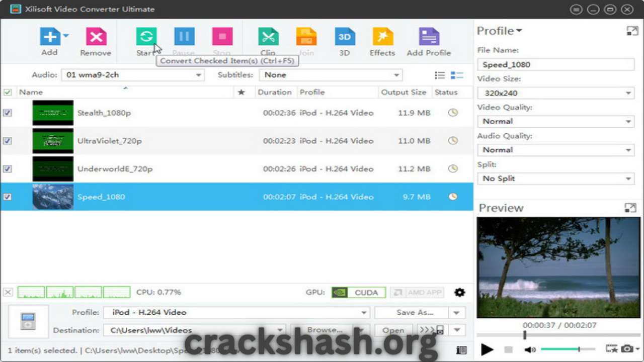The width and height of the screenshot is (644, 362).
Task: Open the 3D conversion tool
Action: pyautogui.click(x=345, y=37)
